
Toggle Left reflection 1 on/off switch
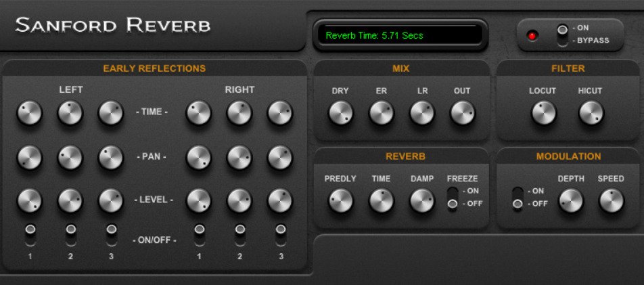pos(30,235)
